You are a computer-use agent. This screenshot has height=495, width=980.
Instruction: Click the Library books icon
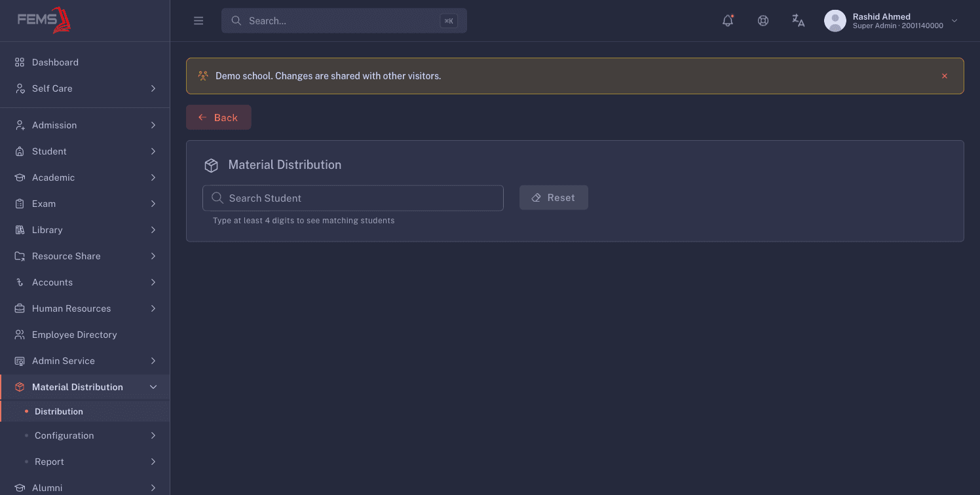[x=20, y=230]
